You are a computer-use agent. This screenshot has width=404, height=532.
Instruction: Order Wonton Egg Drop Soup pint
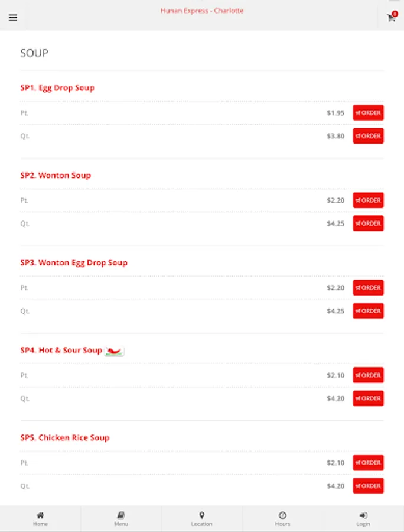(368, 288)
